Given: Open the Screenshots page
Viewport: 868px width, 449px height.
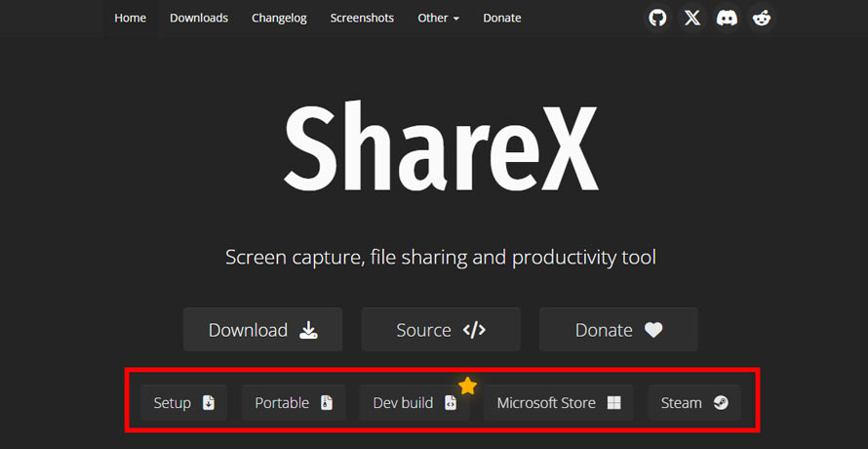Looking at the screenshot, I should tap(362, 19).
